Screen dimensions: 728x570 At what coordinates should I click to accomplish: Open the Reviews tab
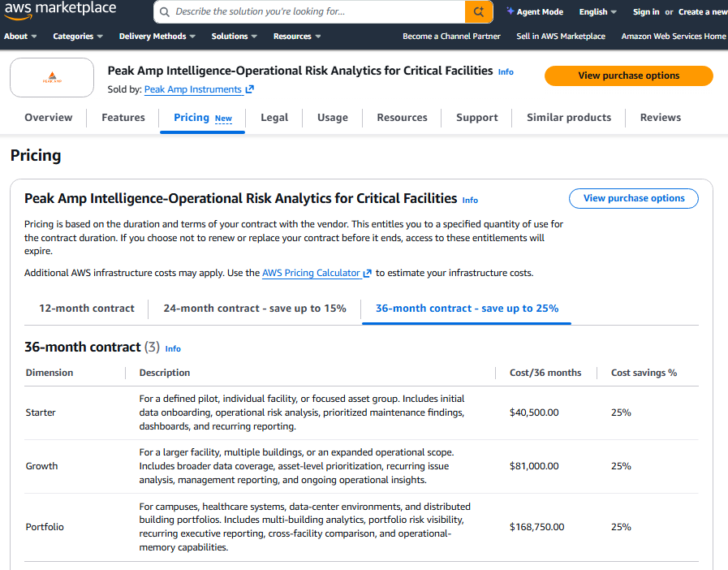pyautogui.click(x=661, y=118)
